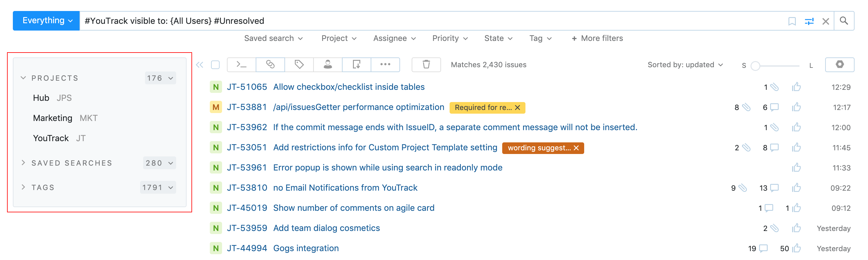Vote thumbs-up on JT-53881
This screenshot has height=260, width=868.
pos(796,107)
